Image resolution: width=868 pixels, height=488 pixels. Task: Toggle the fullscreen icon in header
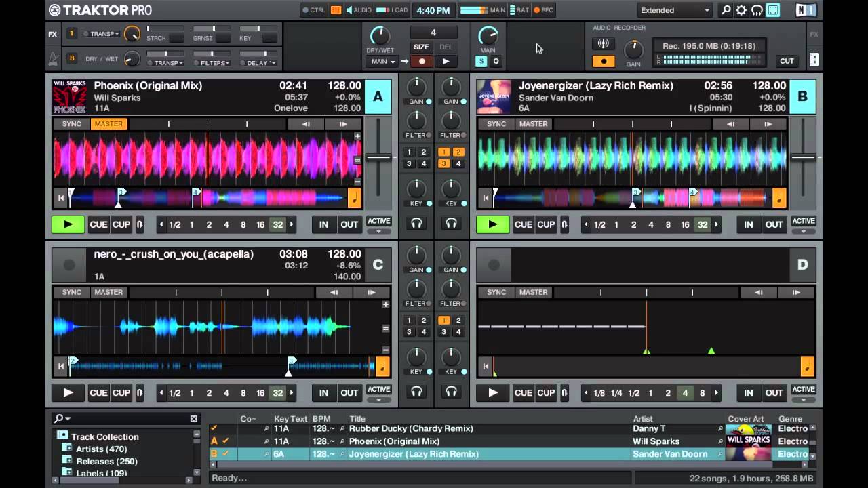(772, 10)
